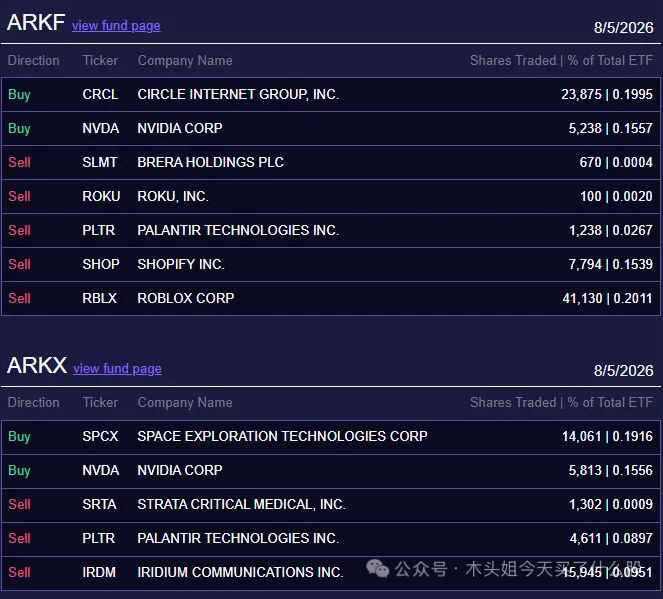Screen dimensions: 663x599
Task: Click ARKX Ticker column header
Action: [100, 402]
